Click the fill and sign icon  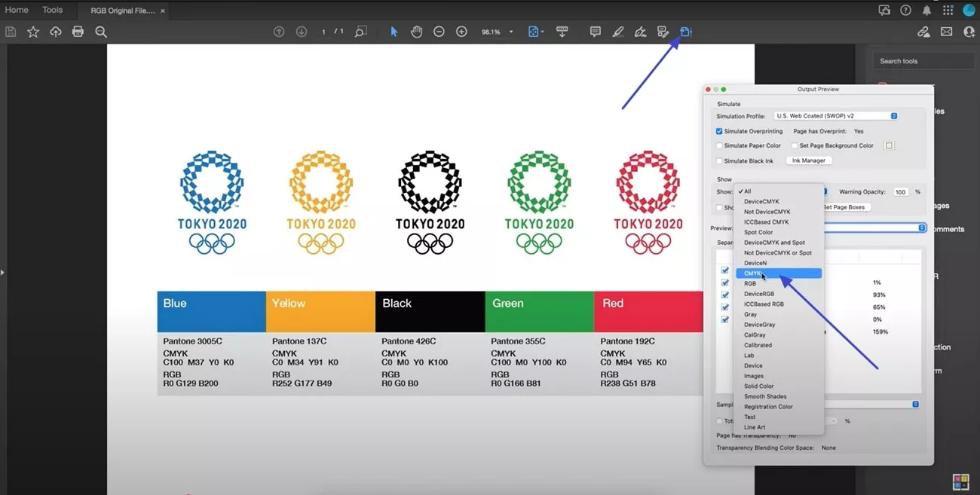(x=663, y=32)
